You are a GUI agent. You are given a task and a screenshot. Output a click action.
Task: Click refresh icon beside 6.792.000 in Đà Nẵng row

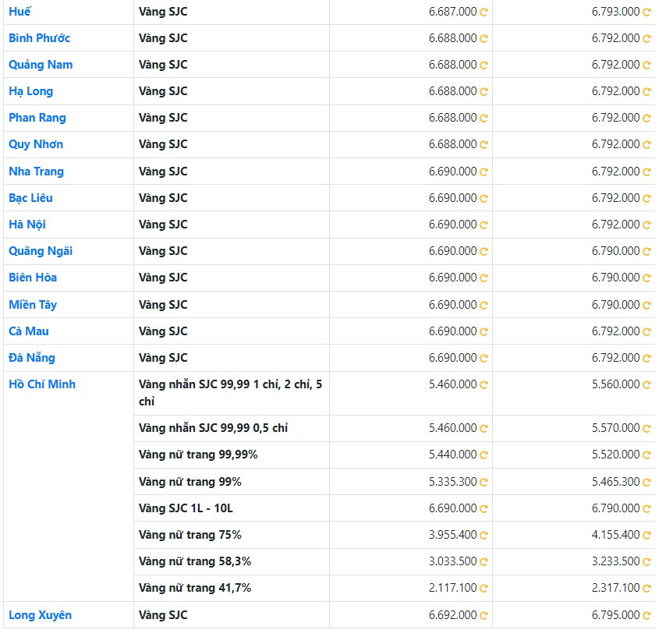pyautogui.click(x=647, y=359)
